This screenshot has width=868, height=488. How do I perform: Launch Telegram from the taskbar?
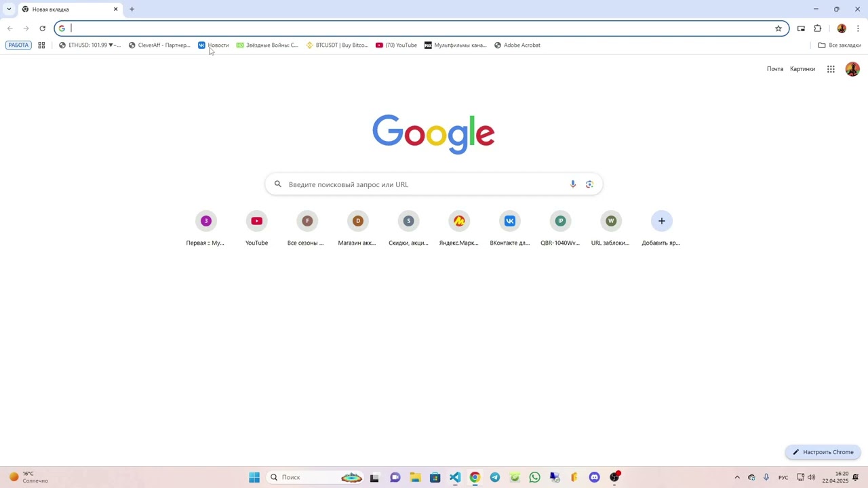495,477
